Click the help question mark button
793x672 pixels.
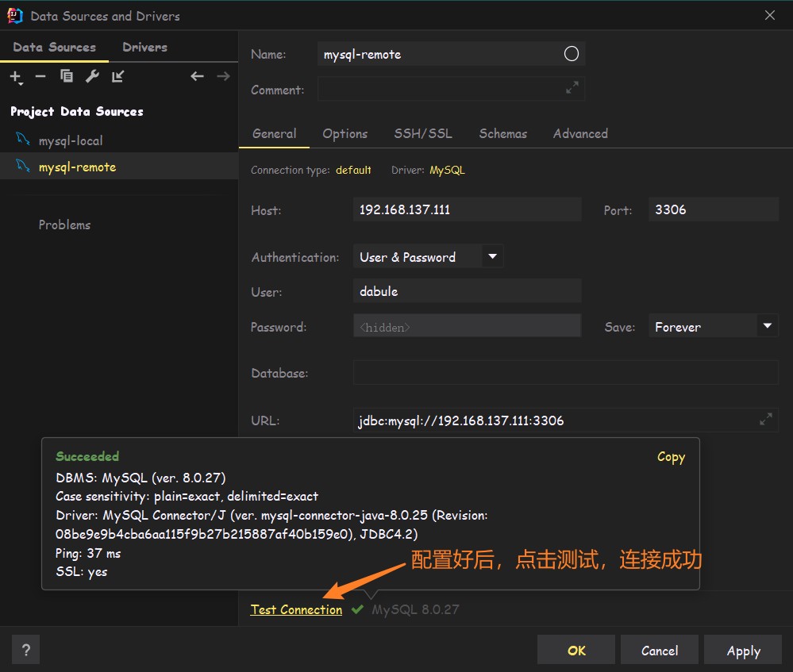(25, 651)
